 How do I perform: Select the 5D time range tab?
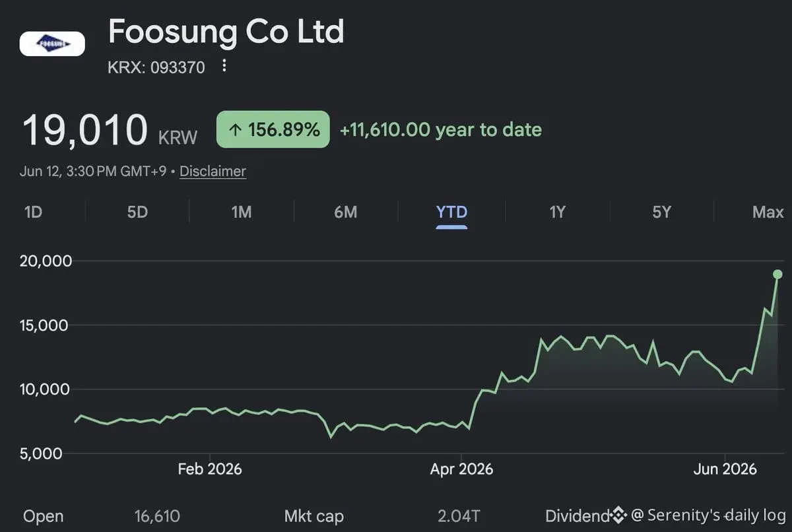(x=137, y=212)
